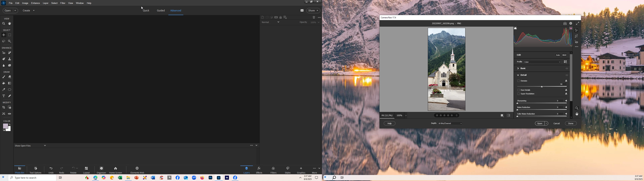
Task: Open the Enhance menu
Action: [x=35, y=3]
